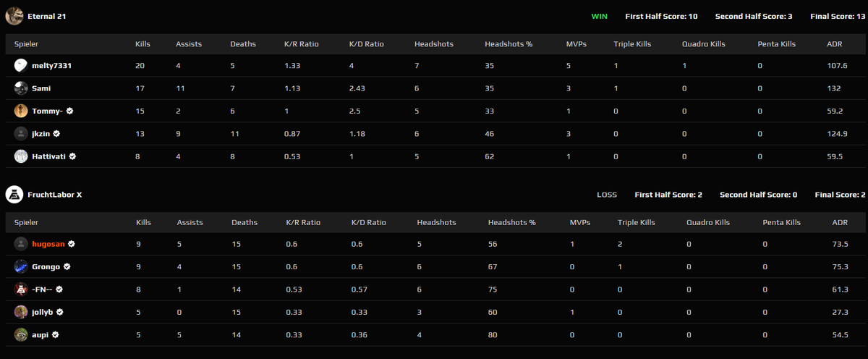
Task: Select Hattivati's player avatar
Action: (21, 156)
